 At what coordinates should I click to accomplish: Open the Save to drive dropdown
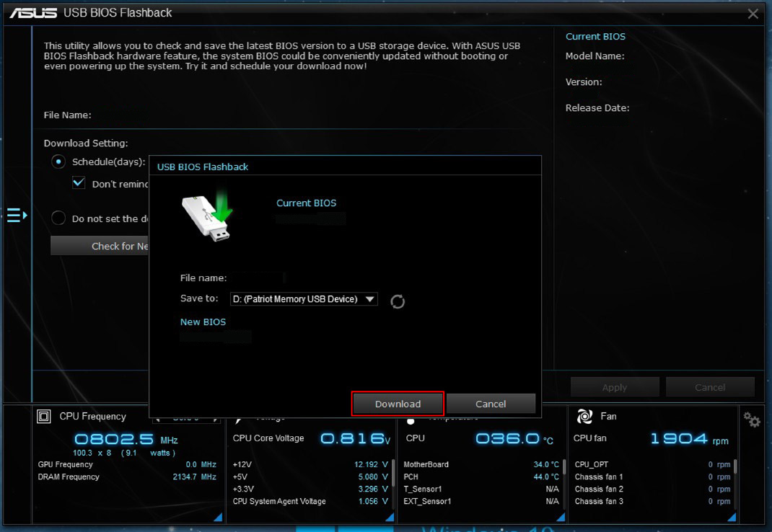click(304, 298)
